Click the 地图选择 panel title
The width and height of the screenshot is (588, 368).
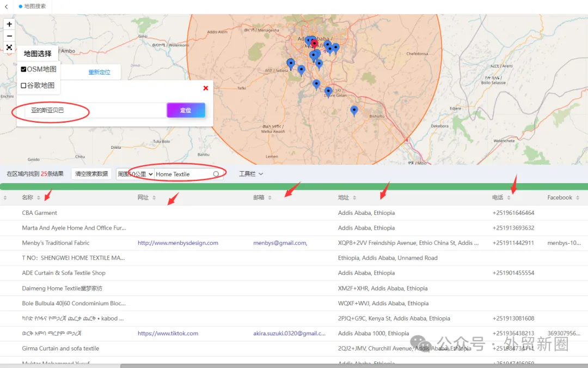[38, 53]
